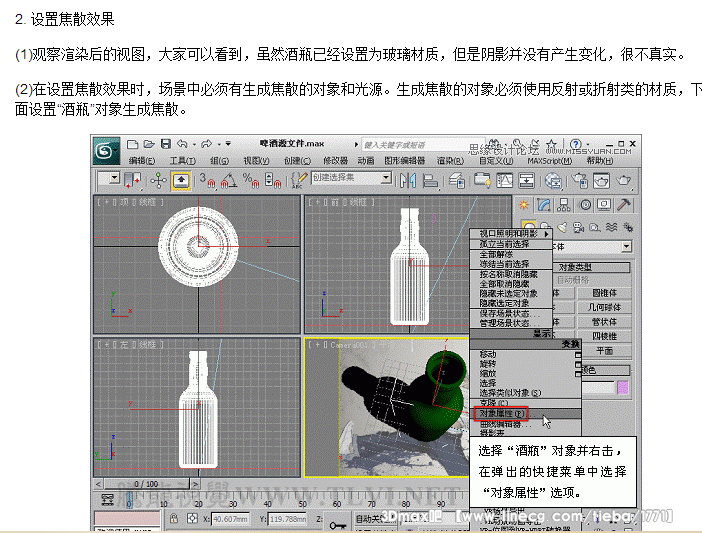This screenshot has width=702, height=533.
Task: Toggle the Percent Snap icon
Action: tap(251, 180)
